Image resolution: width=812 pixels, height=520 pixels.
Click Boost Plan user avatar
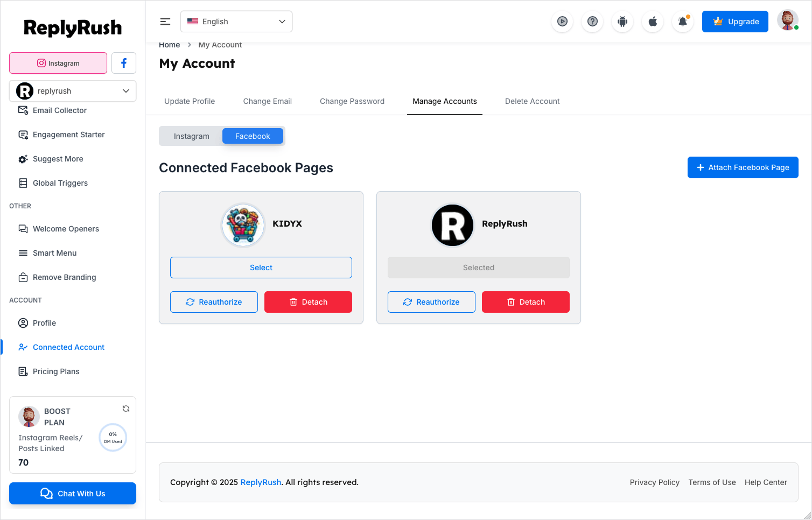[x=29, y=417]
